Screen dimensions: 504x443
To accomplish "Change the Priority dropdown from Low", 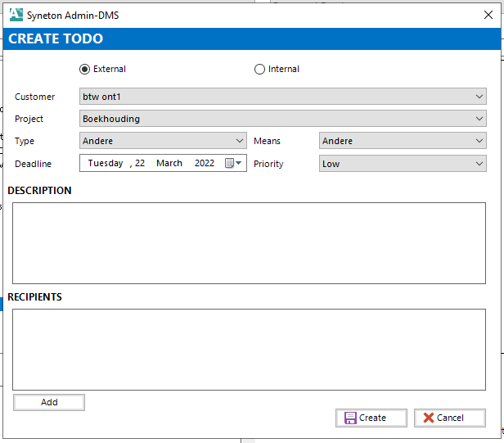I will tap(479, 164).
